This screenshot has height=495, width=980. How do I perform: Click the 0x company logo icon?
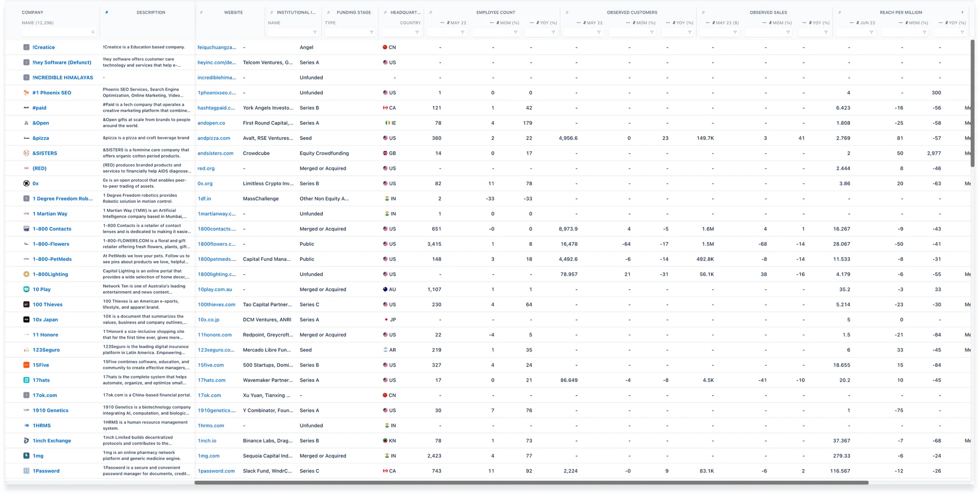(x=26, y=184)
